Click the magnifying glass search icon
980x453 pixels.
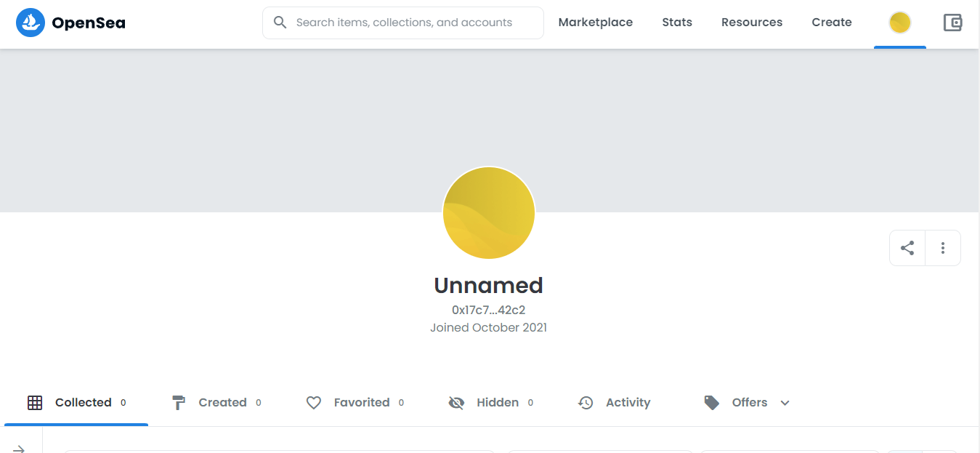(280, 23)
